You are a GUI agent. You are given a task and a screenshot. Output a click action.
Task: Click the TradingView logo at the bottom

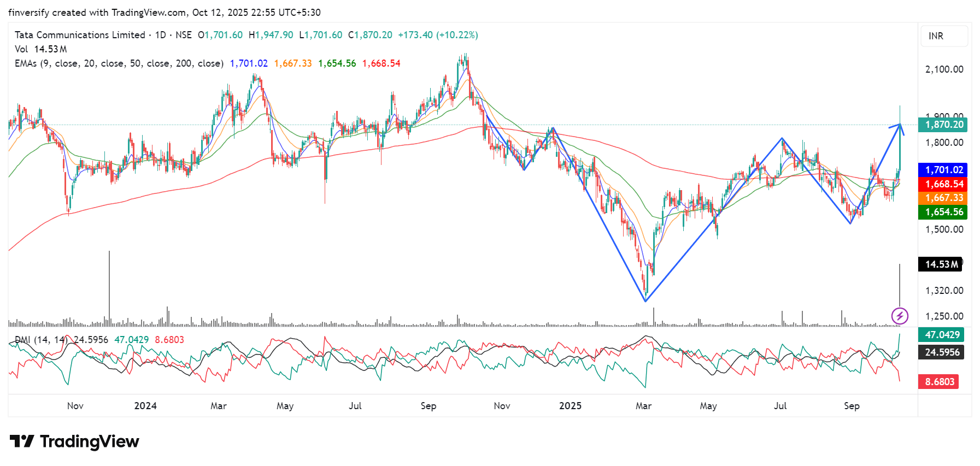point(74,441)
